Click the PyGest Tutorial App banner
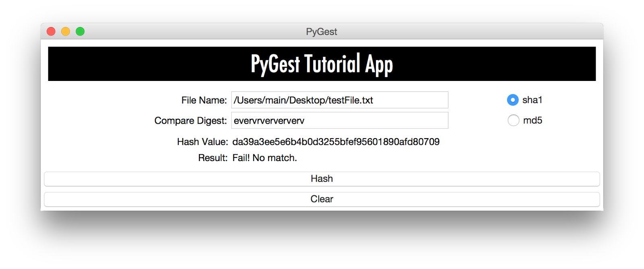Screen dimensions: 644x269 click(x=322, y=64)
